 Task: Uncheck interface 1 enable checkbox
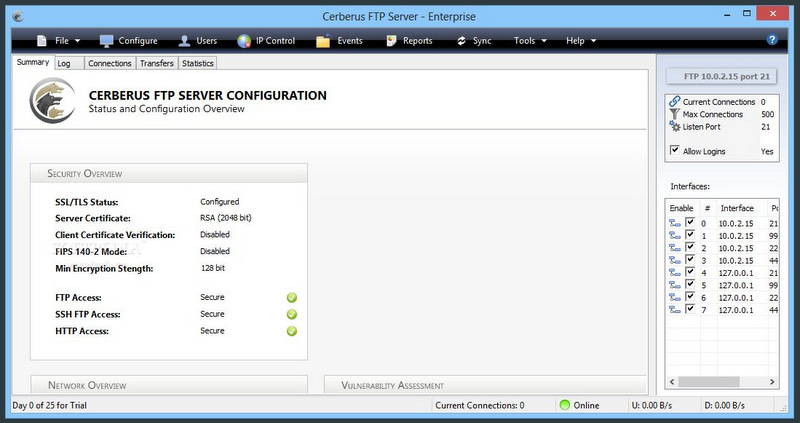pos(690,235)
